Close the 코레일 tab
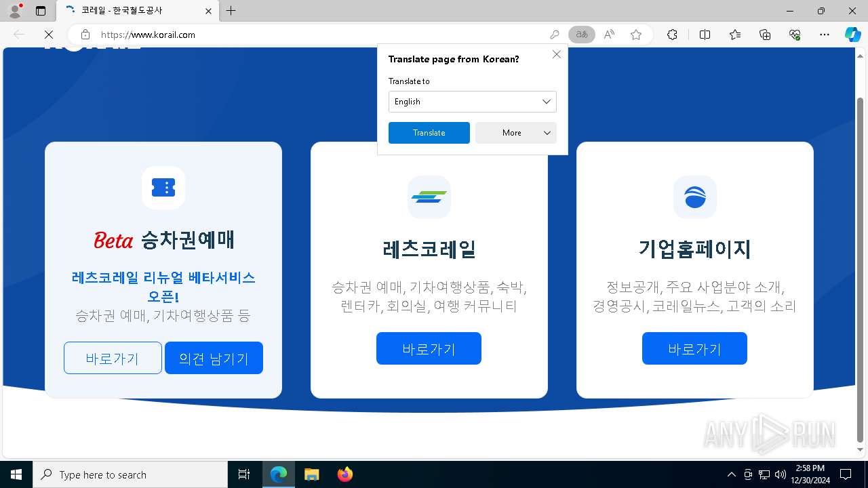This screenshot has width=868, height=488. coord(209,11)
